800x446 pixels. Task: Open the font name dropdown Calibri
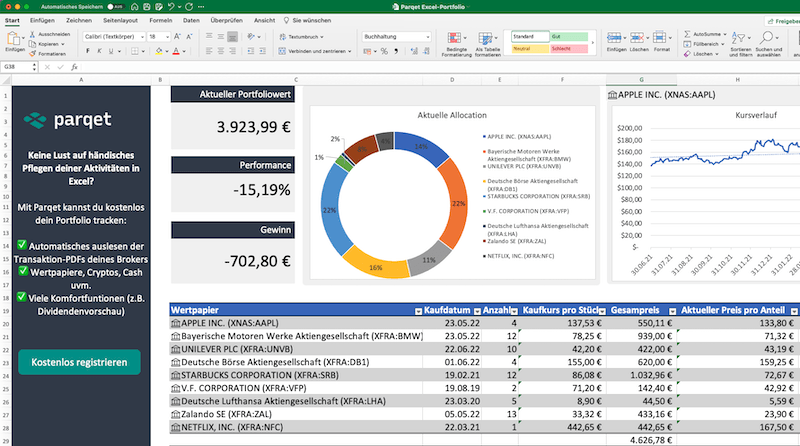pyautogui.click(x=112, y=36)
